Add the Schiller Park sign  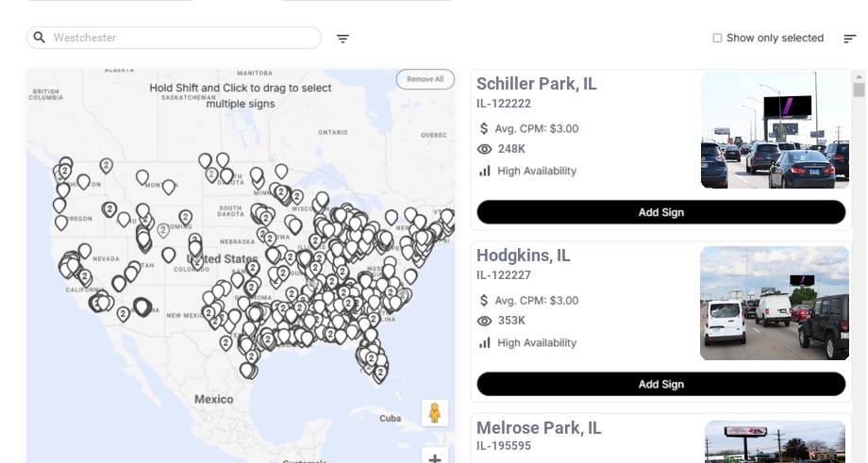[x=660, y=212]
